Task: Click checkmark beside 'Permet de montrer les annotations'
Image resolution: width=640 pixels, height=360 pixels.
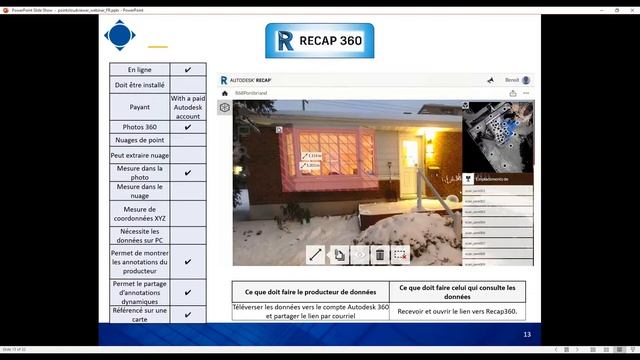Action: tap(188, 262)
